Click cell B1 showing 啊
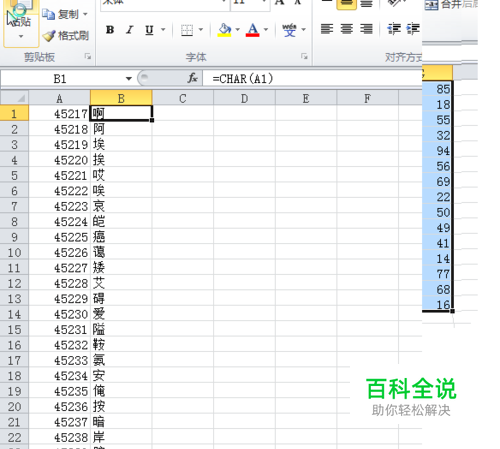This screenshot has width=500, height=449. [121, 114]
